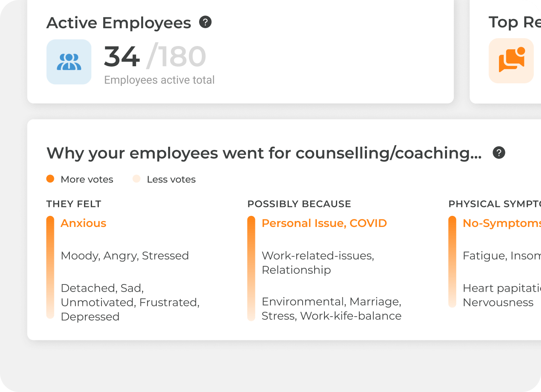Select Personal Issue, COVID reason
541x392 pixels.
pyautogui.click(x=324, y=223)
